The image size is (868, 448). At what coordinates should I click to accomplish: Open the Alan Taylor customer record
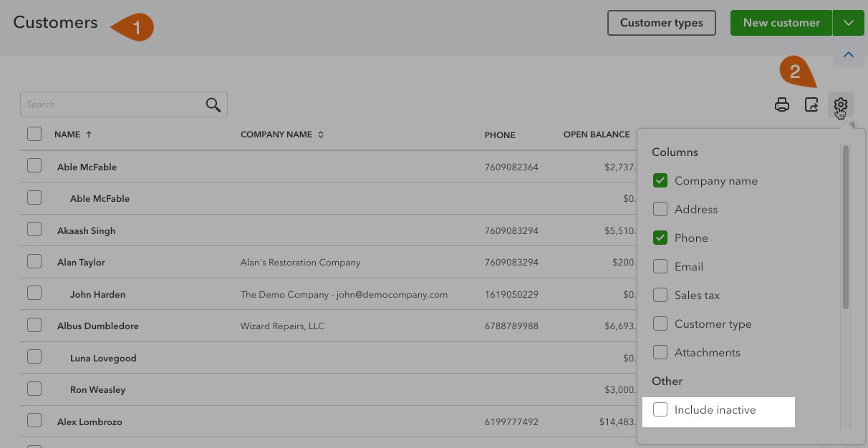pyautogui.click(x=81, y=263)
